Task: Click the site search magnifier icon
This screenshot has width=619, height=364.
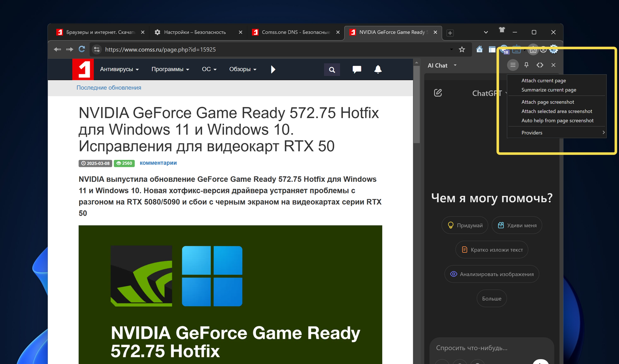Action: pos(332,70)
